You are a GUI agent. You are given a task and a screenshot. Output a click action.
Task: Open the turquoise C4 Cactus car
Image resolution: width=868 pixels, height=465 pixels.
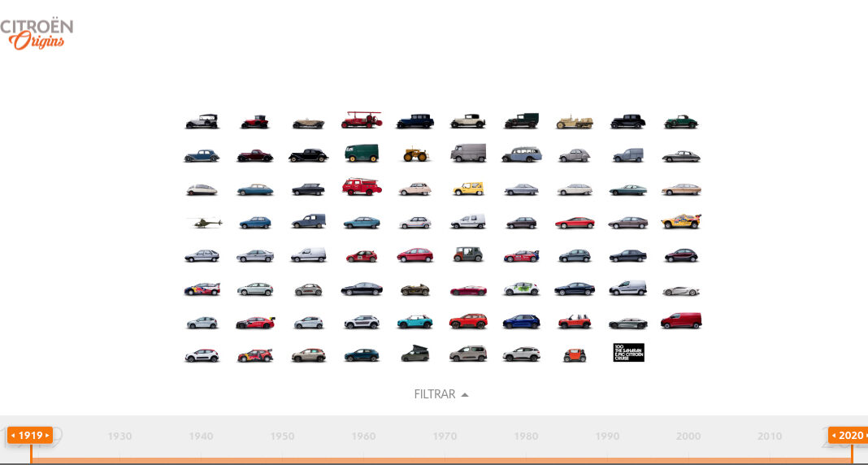(x=414, y=322)
